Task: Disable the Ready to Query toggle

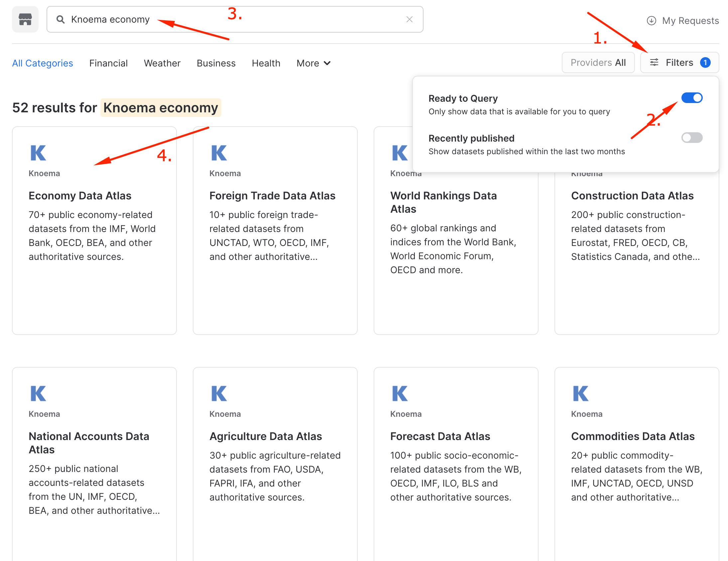Action: (x=692, y=98)
